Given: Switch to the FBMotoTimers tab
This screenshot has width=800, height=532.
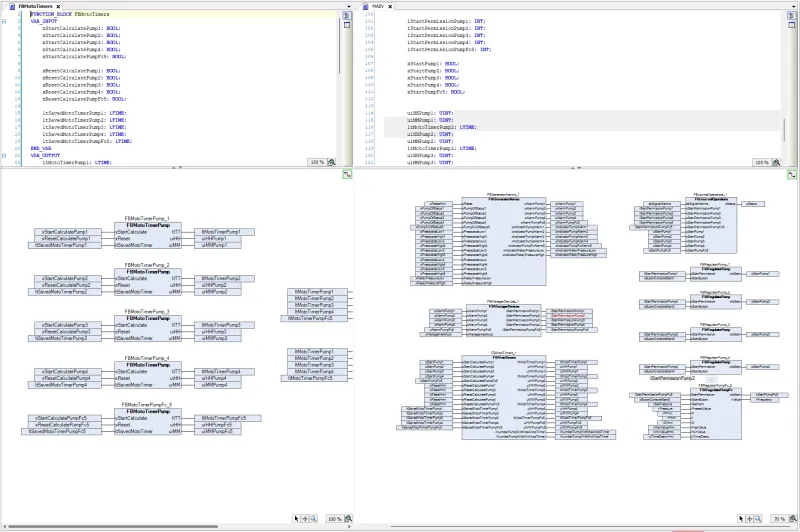Looking at the screenshot, I should [35, 6].
